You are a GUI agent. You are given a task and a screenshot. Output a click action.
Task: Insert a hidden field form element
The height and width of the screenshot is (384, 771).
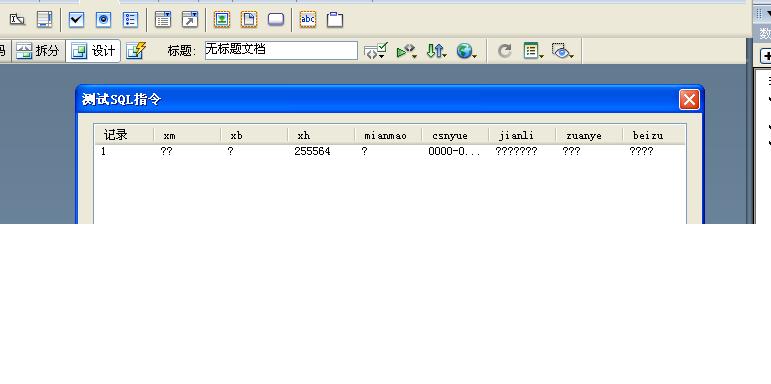[17, 20]
